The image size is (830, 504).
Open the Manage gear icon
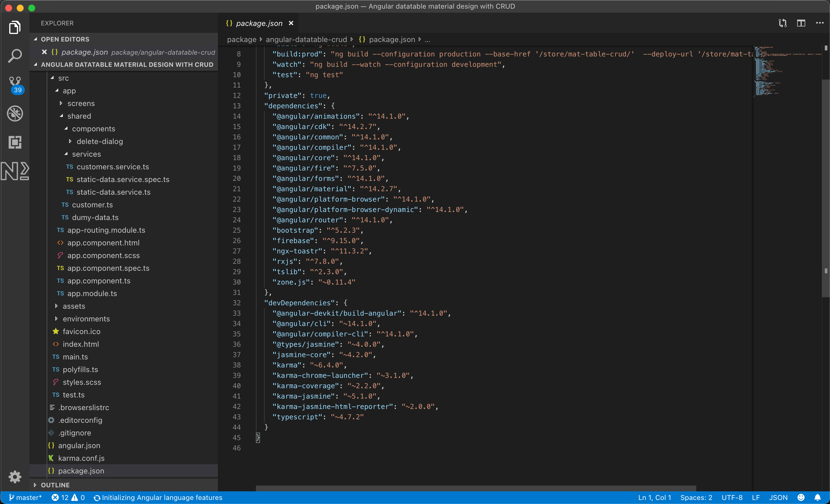tap(15, 476)
